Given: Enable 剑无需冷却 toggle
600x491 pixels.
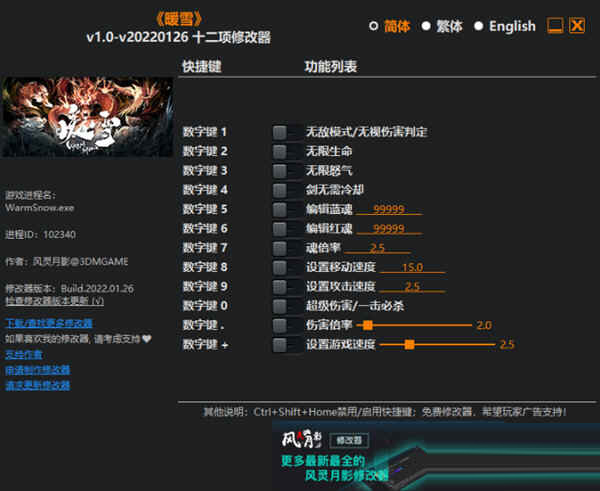Looking at the screenshot, I should pyautogui.click(x=286, y=189).
